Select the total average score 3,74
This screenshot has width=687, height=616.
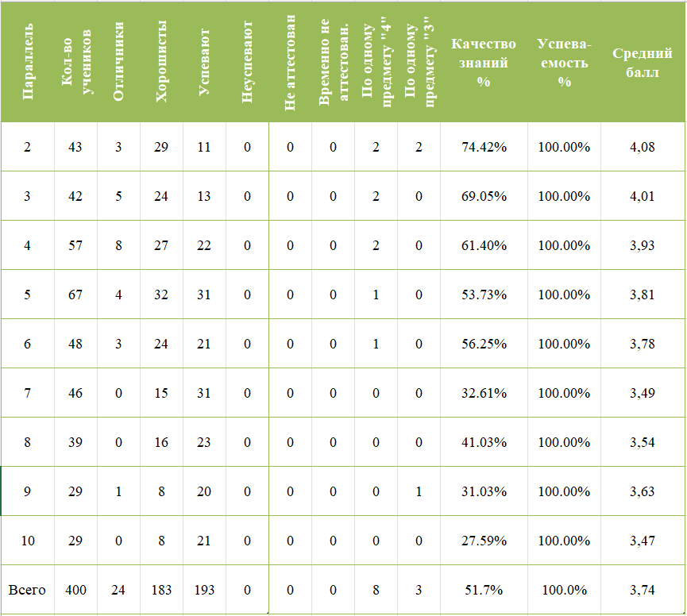[642, 590]
